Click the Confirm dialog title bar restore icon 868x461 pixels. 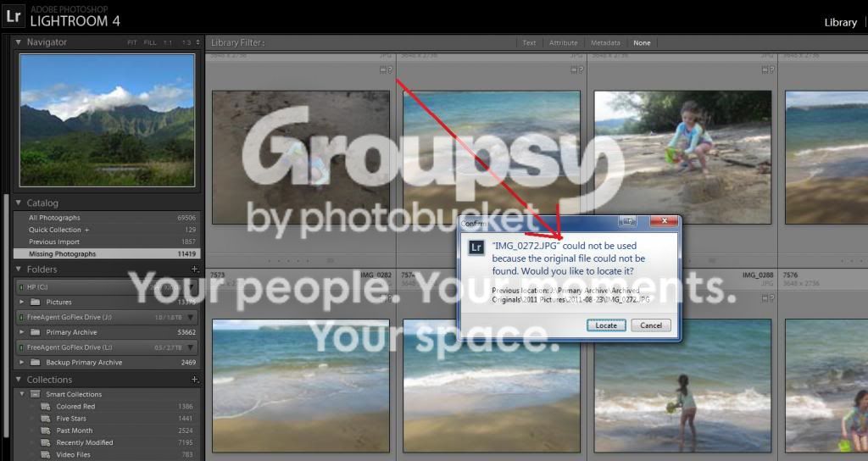pyautogui.click(x=628, y=221)
